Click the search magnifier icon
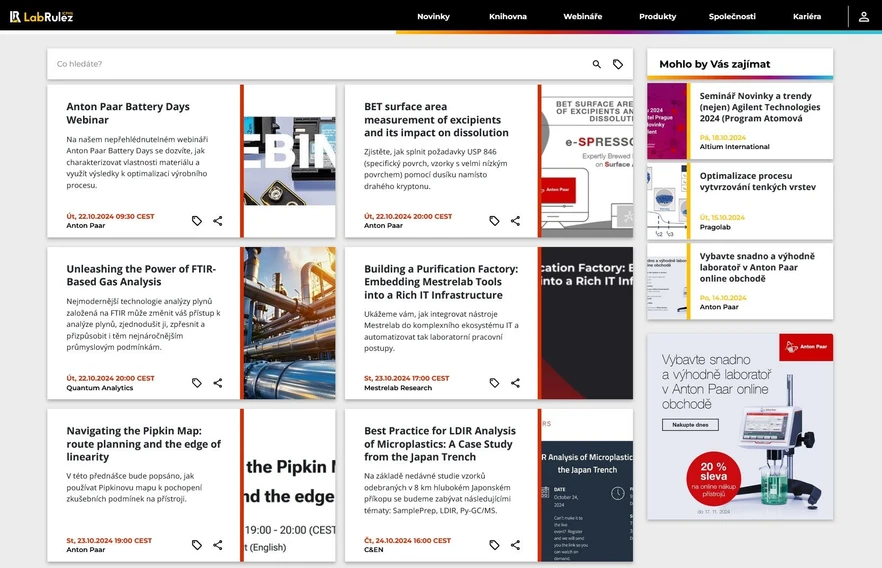 [x=597, y=64]
